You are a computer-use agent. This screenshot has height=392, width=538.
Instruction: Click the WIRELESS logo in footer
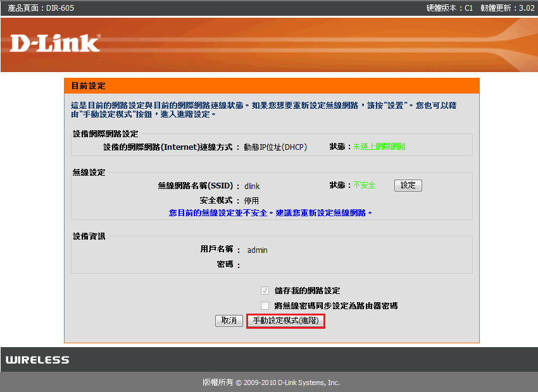pos(37,360)
